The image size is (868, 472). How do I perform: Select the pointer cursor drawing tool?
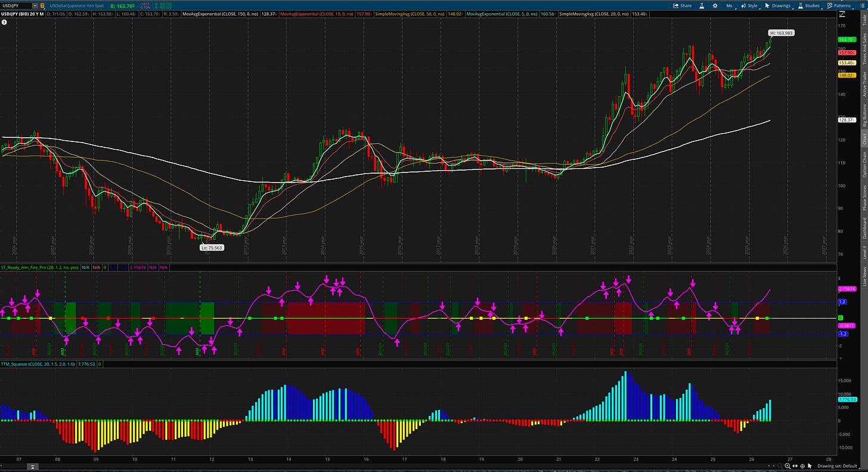point(810,466)
